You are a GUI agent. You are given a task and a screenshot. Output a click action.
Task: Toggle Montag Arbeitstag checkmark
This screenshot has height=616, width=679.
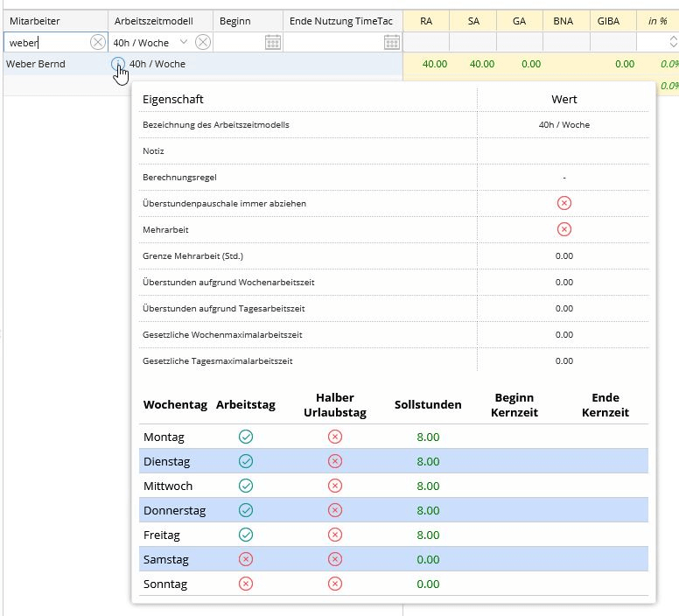coord(246,437)
